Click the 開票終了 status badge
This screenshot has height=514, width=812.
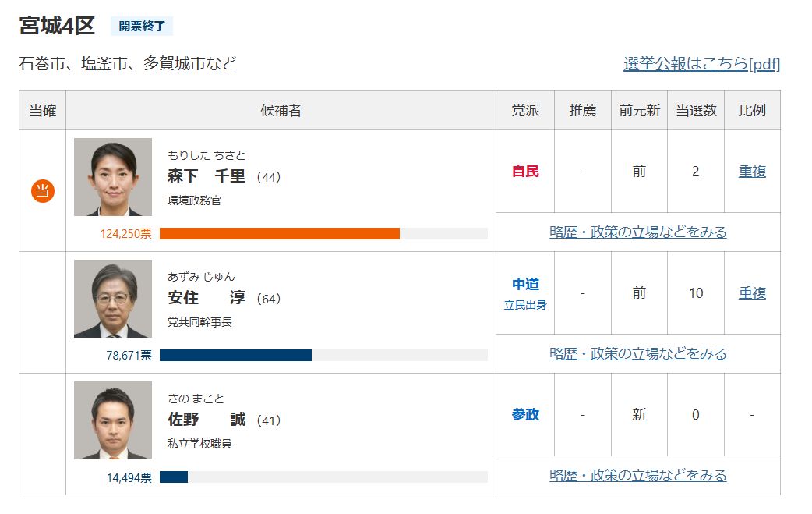pyautogui.click(x=142, y=26)
